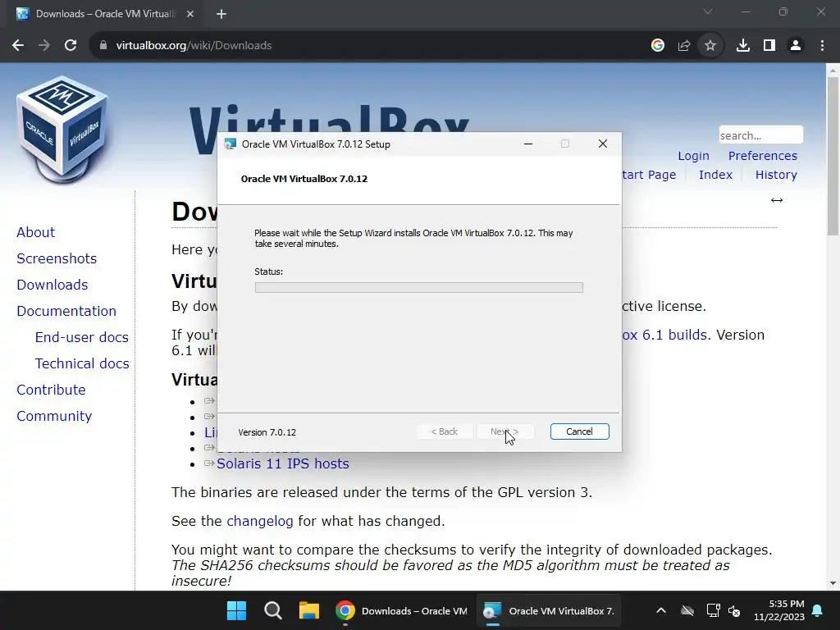Viewport: 840px width, 630px height.
Task: Bookmark this tab with the star
Action: (x=710, y=46)
